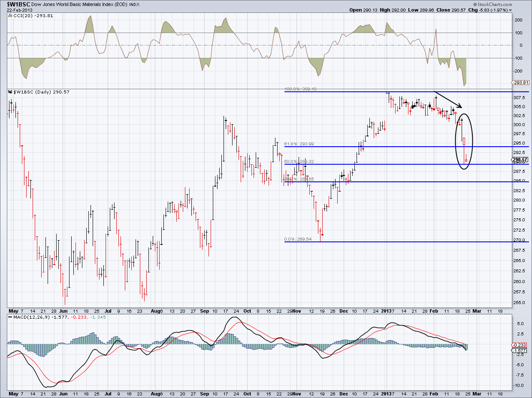Click the 270.0 price axis tick
532x398 pixels.
coord(520,240)
